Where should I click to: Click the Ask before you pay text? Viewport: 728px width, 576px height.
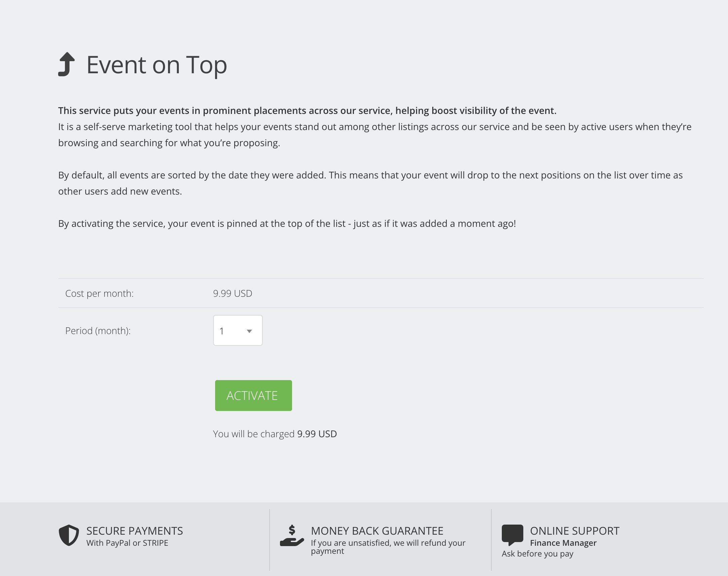(537, 554)
